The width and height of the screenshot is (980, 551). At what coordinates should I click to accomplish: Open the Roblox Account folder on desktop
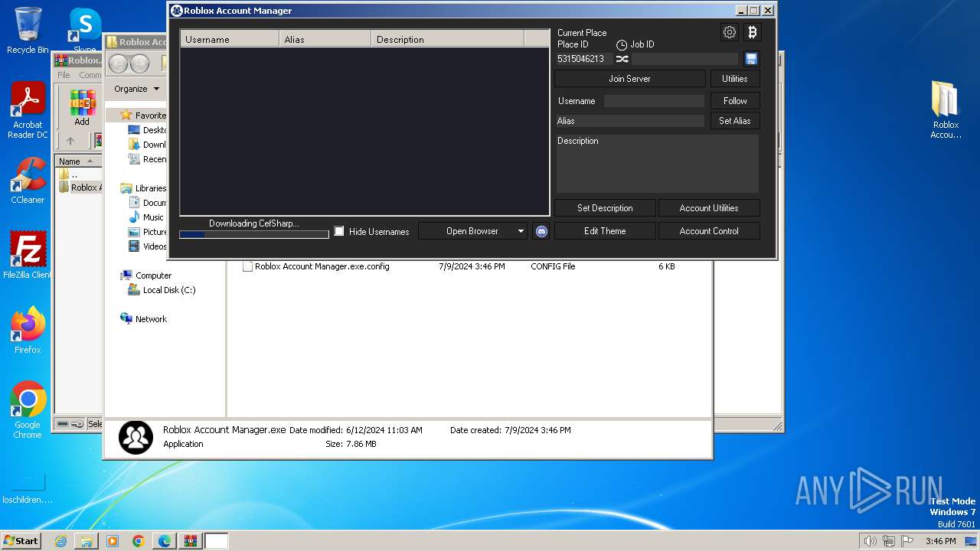click(x=946, y=109)
